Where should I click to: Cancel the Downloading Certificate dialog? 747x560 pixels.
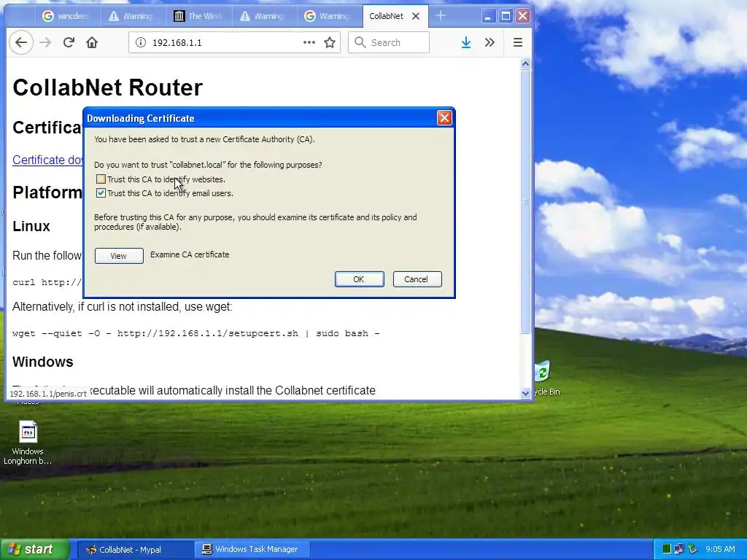(417, 279)
